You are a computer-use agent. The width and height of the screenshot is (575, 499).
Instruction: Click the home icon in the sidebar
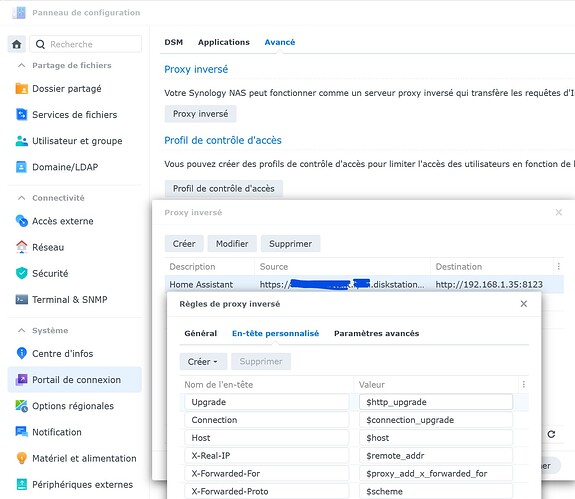pyautogui.click(x=17, y=44)
